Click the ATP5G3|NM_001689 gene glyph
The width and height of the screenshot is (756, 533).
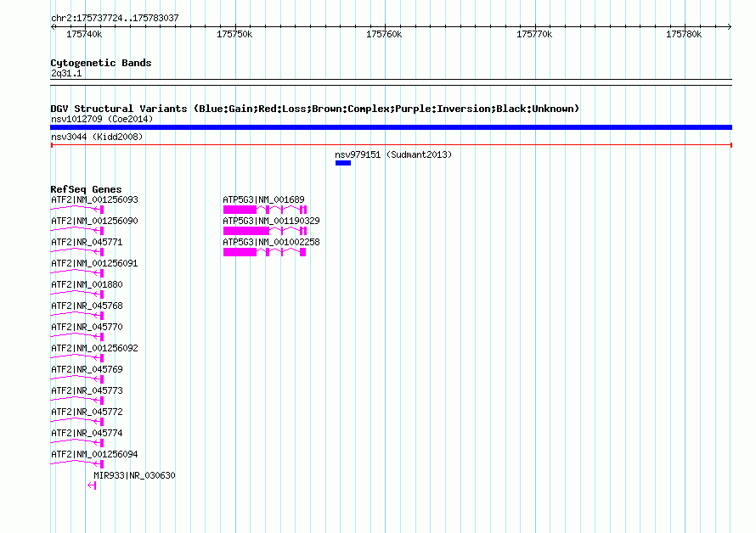(x=265, y=209)
